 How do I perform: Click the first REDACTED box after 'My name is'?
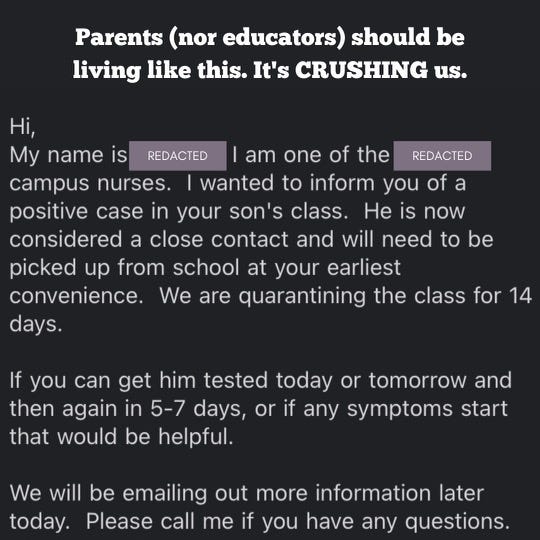click(x=178, y=156)
